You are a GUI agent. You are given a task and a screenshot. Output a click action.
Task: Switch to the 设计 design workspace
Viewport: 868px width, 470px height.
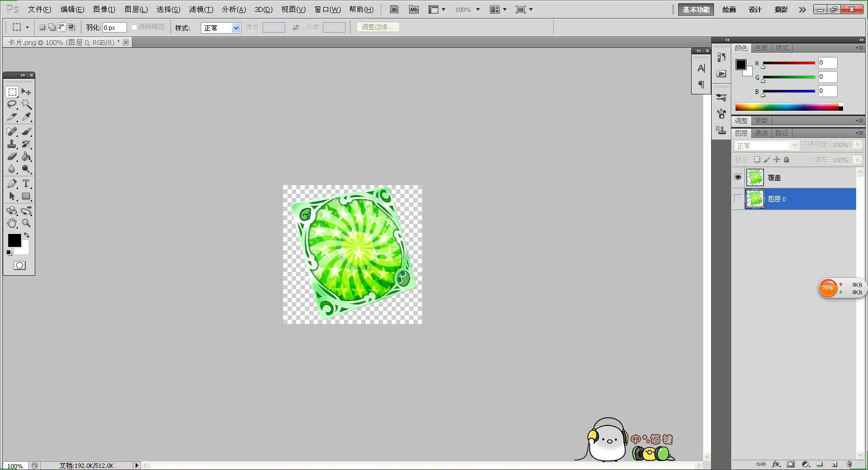[x=755, y=9]
